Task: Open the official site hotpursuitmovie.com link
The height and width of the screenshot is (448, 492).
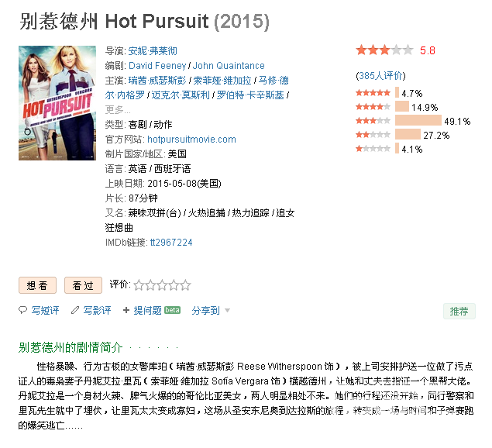Action: tap(191, 140)
